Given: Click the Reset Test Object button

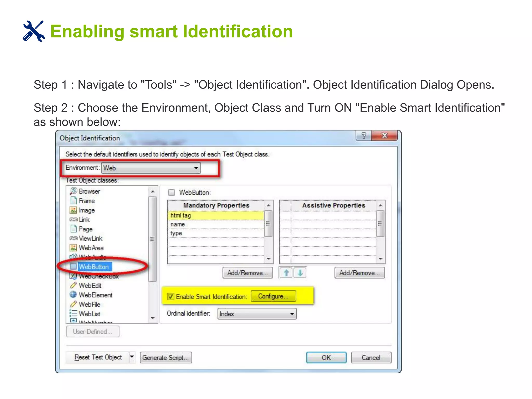Looking at the screenshot, I should pos(98,357).
